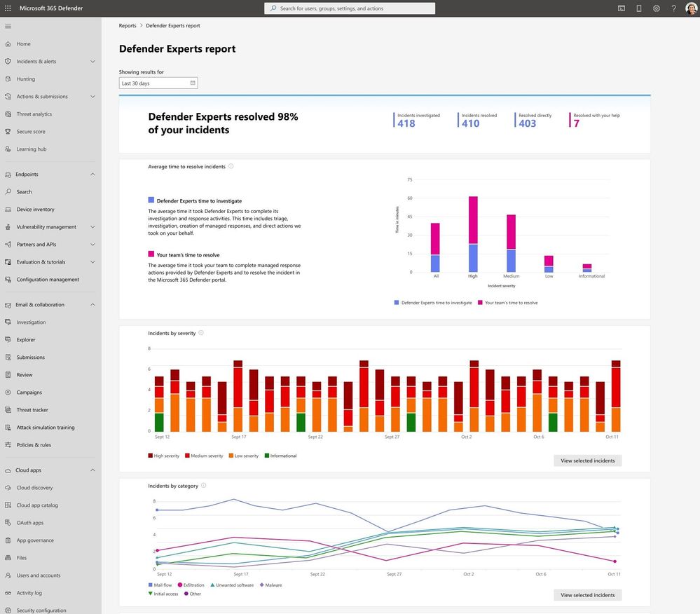Open the help question mark icon

[673, 8]
